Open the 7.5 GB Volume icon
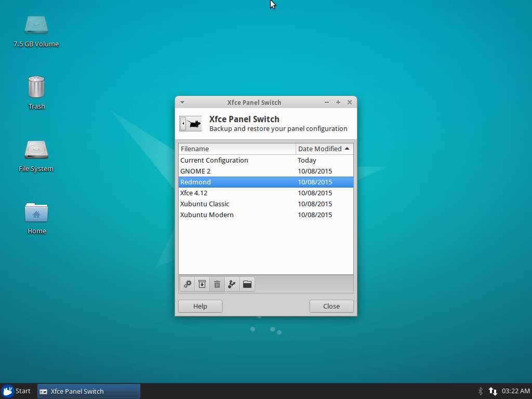The image size is (532, 399). [x=36, y=24]
